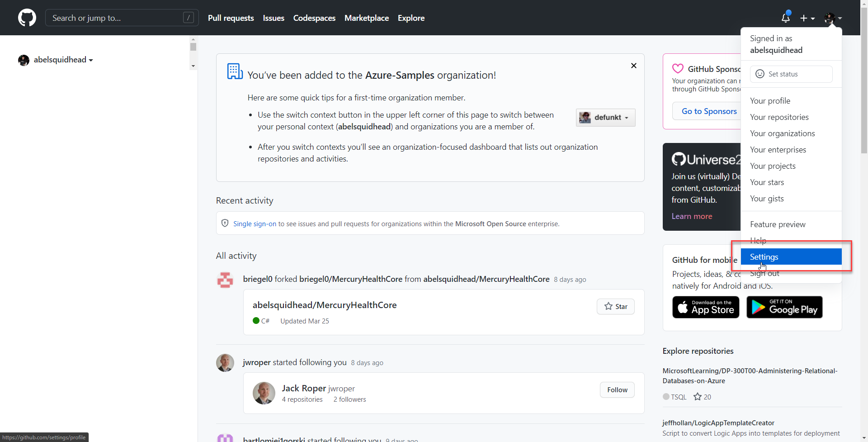Open Jack Roper's large avatar
868x442 pixels.
click(x=264, y=393)
